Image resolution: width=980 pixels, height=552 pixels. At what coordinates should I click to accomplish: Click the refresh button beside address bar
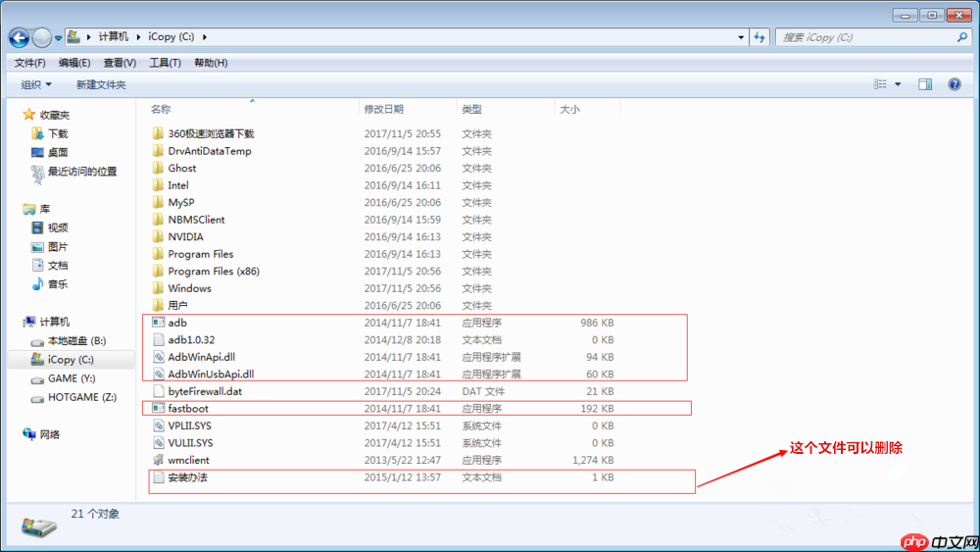(759, 37)
